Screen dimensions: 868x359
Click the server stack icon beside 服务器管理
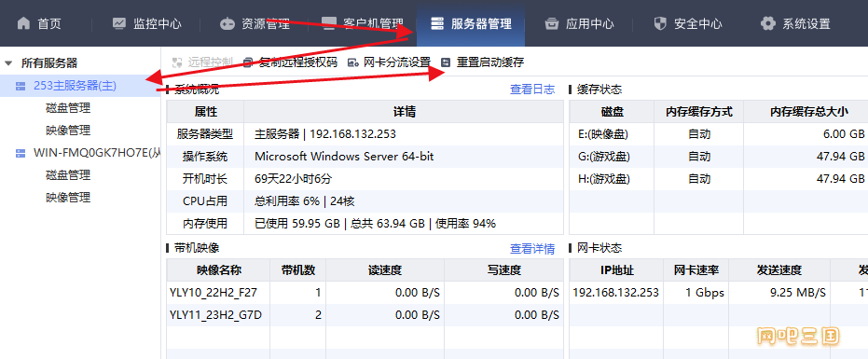click(437, 23)
